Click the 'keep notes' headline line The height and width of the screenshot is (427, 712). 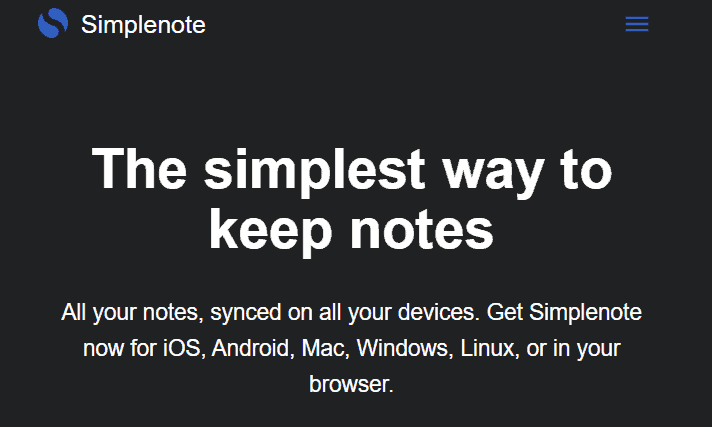[351, 232]
